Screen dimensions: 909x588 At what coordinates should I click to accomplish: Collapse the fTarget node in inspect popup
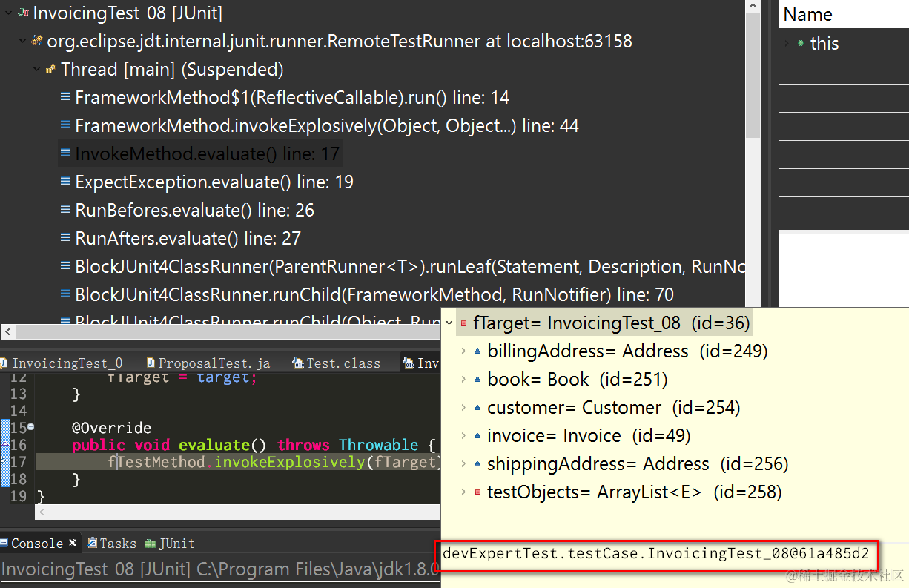[x=449, y=323]
